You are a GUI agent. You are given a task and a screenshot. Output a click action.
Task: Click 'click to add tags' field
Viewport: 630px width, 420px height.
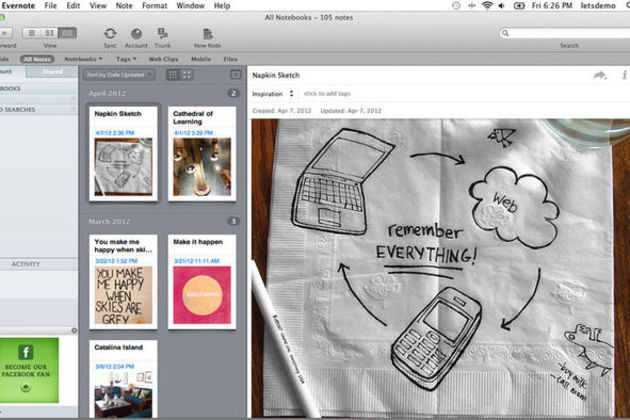coord(326,94)
